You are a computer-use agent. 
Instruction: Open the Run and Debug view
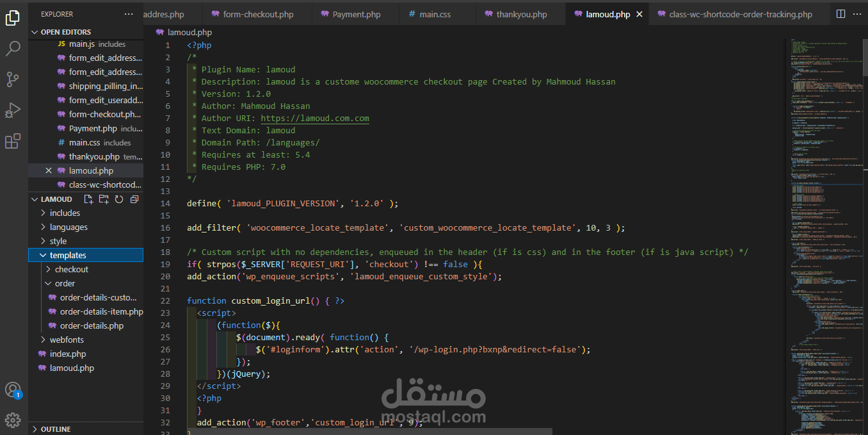point(13,110)
